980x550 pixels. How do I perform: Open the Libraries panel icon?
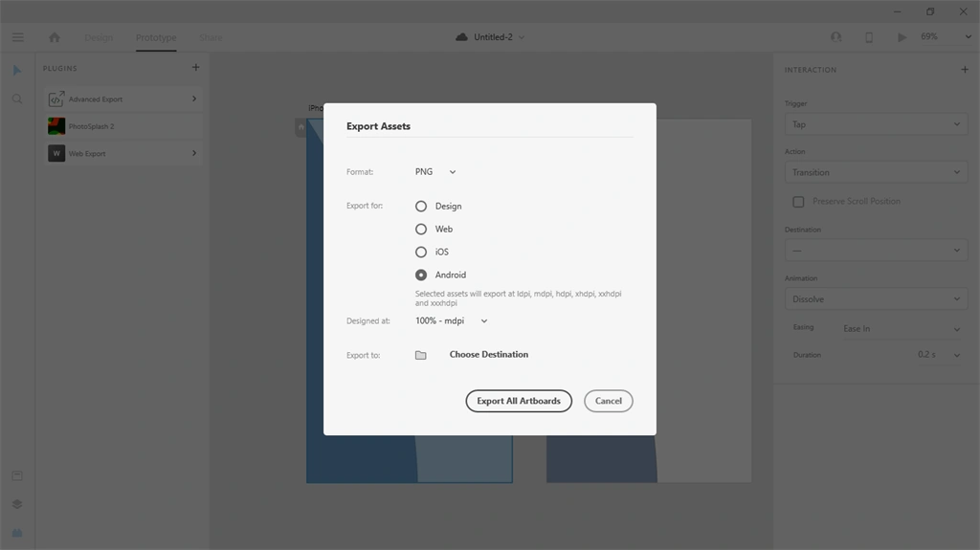pyautogui.click(x=17, y=475)
